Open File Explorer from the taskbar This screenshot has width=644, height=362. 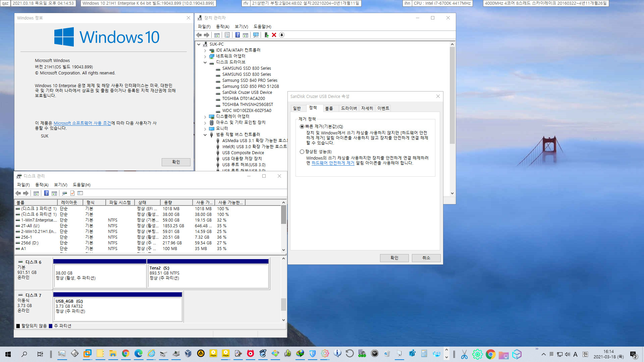pyautogui.click(x=113, y=354)
